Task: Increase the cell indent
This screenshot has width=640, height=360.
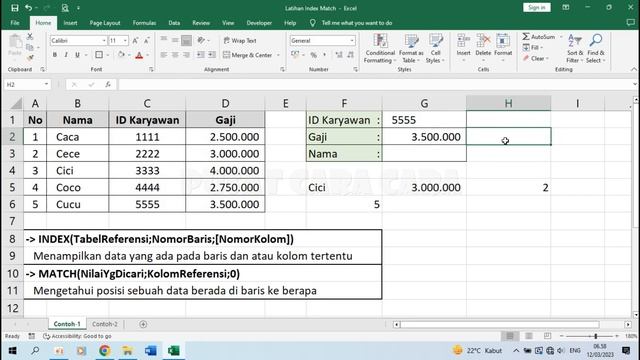Action: [212, 55]
